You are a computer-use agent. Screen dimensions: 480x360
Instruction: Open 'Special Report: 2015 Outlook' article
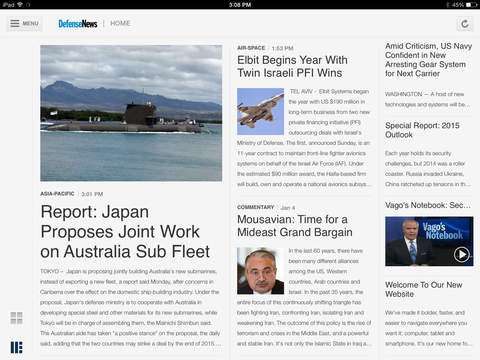(422, 130)
